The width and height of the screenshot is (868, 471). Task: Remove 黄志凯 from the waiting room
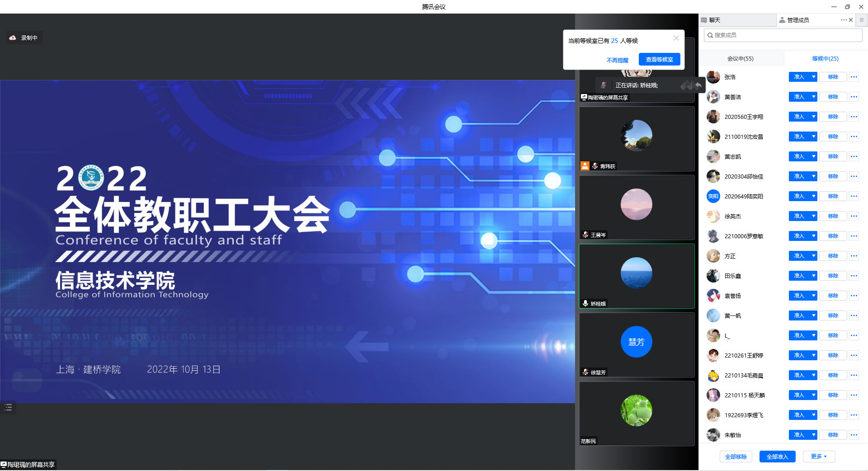(x=833, y=156)
